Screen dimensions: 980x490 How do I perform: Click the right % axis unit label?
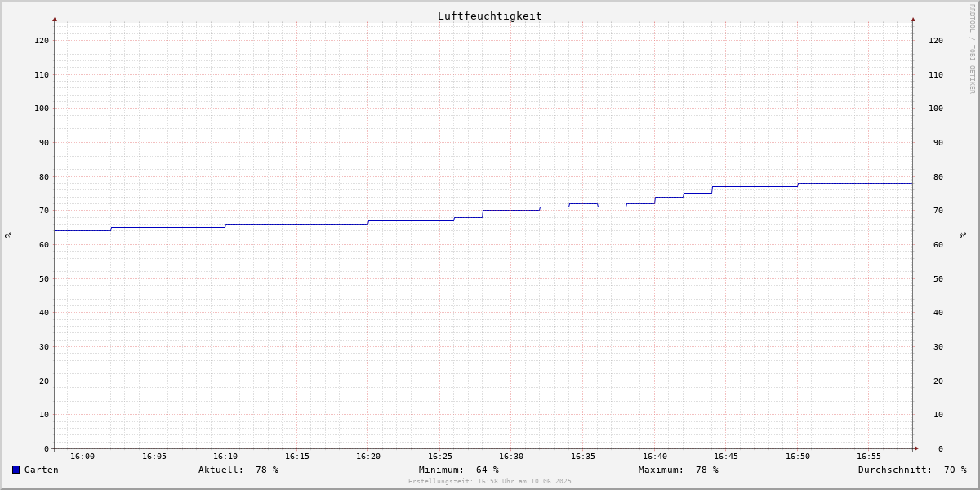963,234
